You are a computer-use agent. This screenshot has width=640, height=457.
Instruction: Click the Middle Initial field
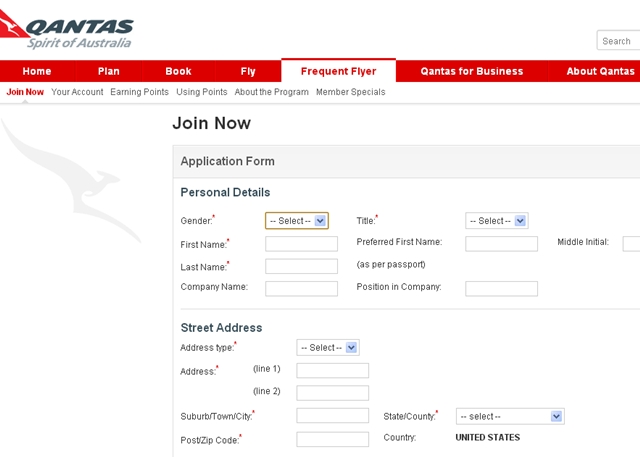tap(631, 244)
